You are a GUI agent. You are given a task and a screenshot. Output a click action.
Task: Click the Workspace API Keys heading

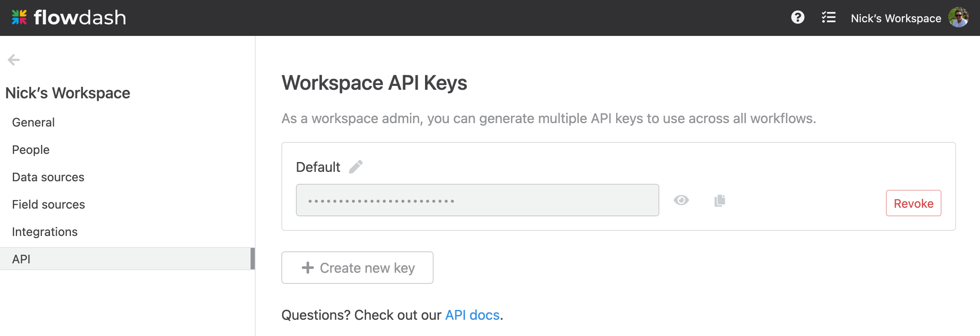374,83
